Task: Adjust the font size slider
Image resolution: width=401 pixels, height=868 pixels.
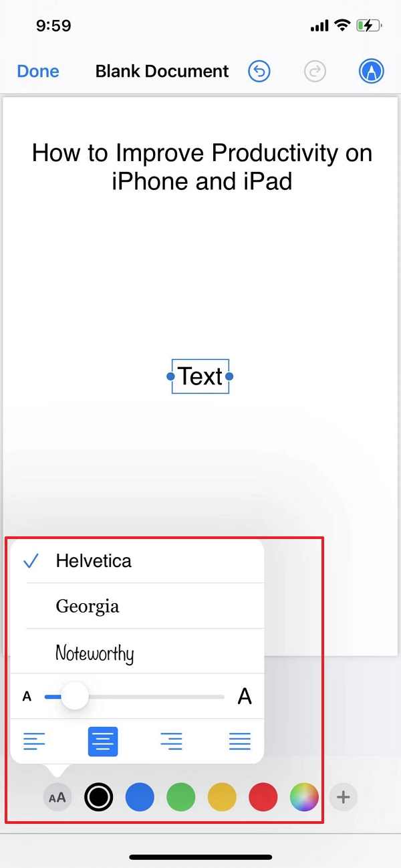Action: pos(75,696)
